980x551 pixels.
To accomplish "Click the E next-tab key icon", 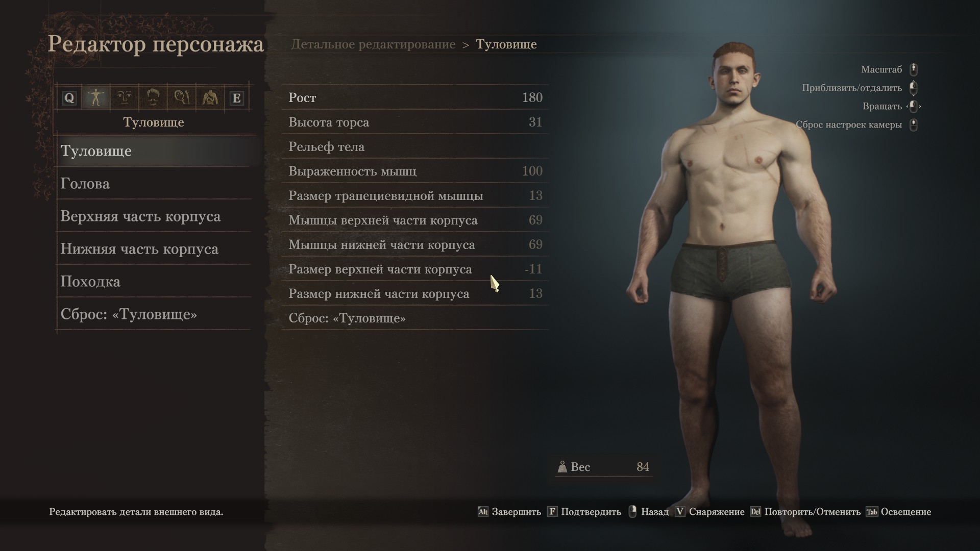I will tap(236, 98).
